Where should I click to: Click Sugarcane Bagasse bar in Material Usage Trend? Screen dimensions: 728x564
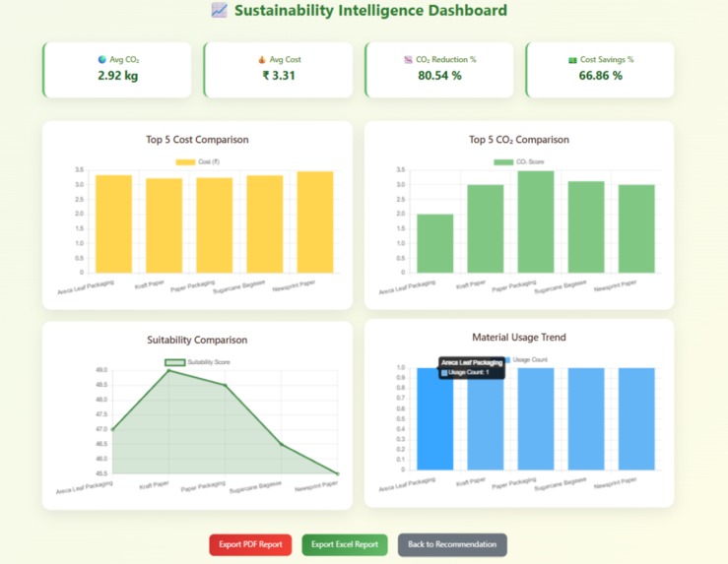pyautogui.click(x=586, y=419)
